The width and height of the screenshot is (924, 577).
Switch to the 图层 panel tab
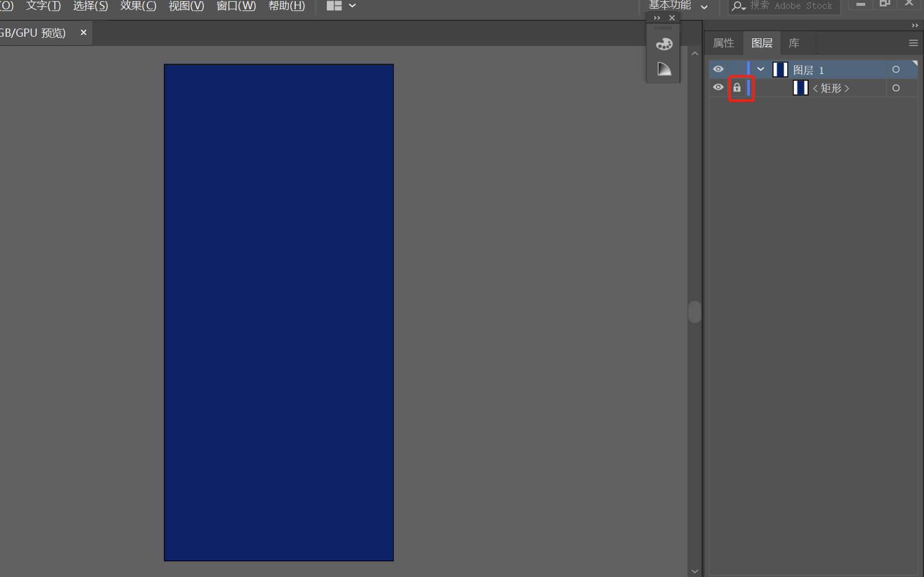coord(762,43)
